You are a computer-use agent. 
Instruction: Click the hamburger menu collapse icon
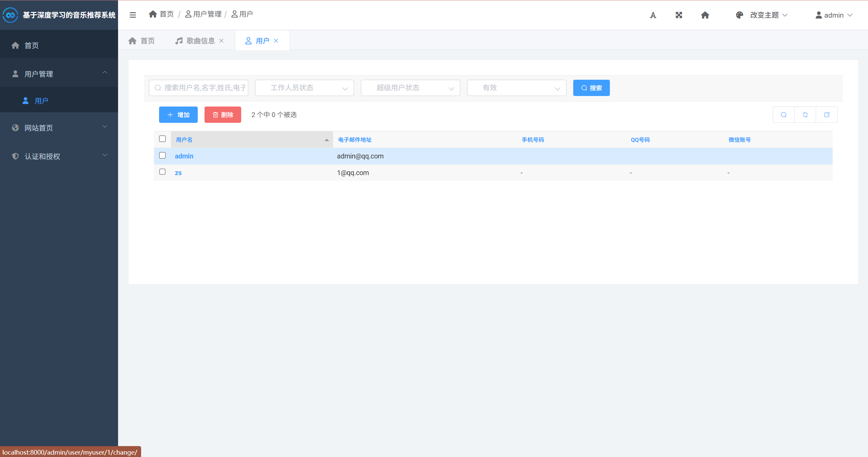133,15
